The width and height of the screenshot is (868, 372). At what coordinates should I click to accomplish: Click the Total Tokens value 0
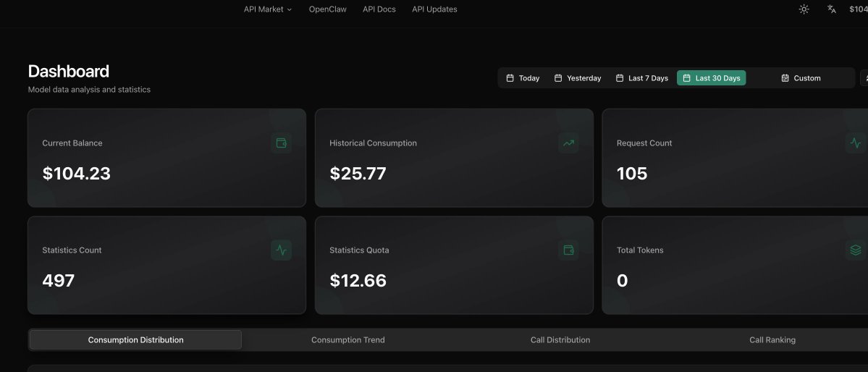(x=622, y=281)
